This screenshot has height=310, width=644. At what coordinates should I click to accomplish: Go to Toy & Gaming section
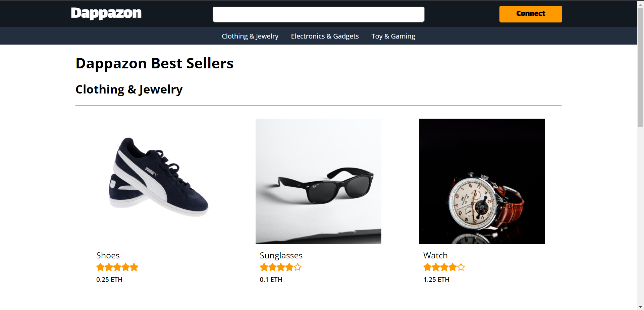click(x=393, y=36)
